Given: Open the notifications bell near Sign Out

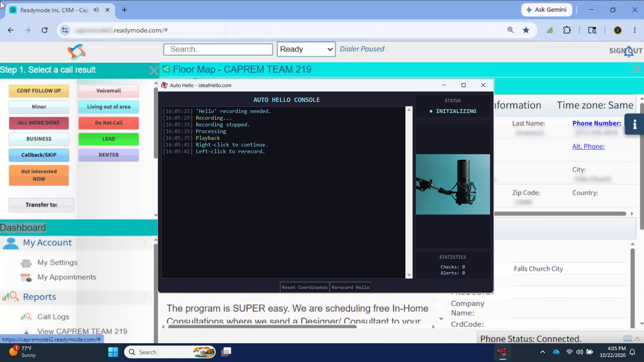Looking at the screenshot, I should [629, 51].
